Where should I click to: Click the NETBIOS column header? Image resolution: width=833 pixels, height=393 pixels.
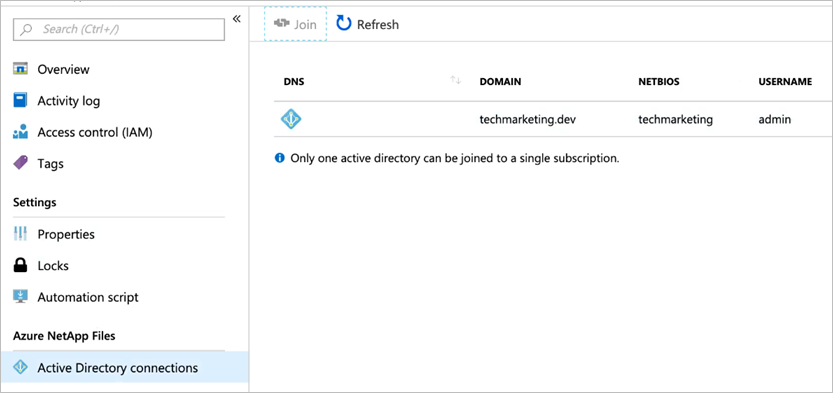click(659, 82)
